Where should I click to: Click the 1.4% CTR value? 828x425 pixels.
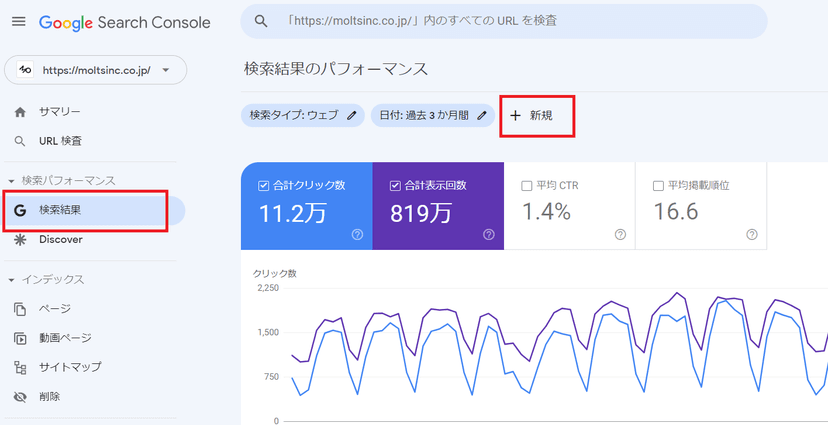click(546, 212)
